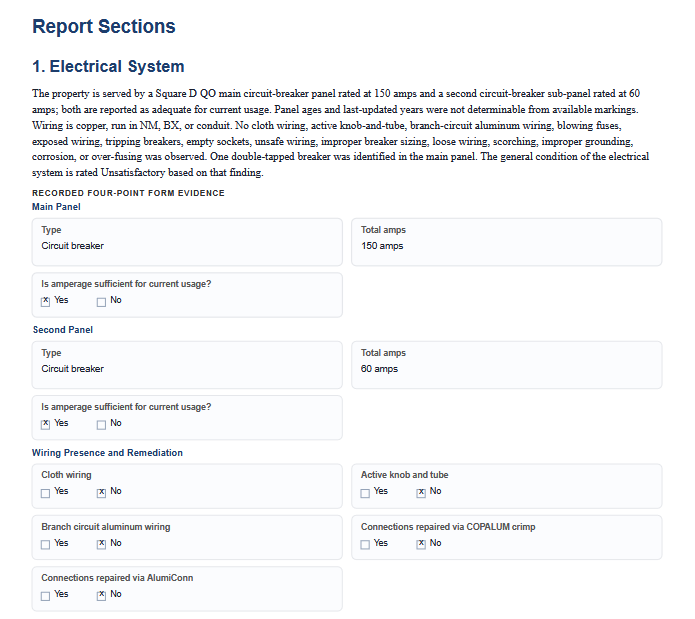Click the Main Panel subheading
Screen dimensions: 695x619
[56, 207]
